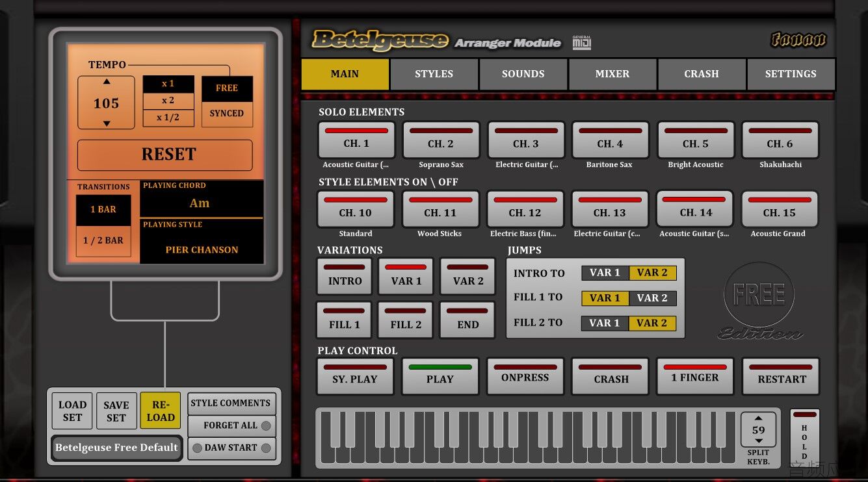Click SAVE SET
The width and height of the screenshot is (868, 482).
pyautogui.click(x=116, y=411)
